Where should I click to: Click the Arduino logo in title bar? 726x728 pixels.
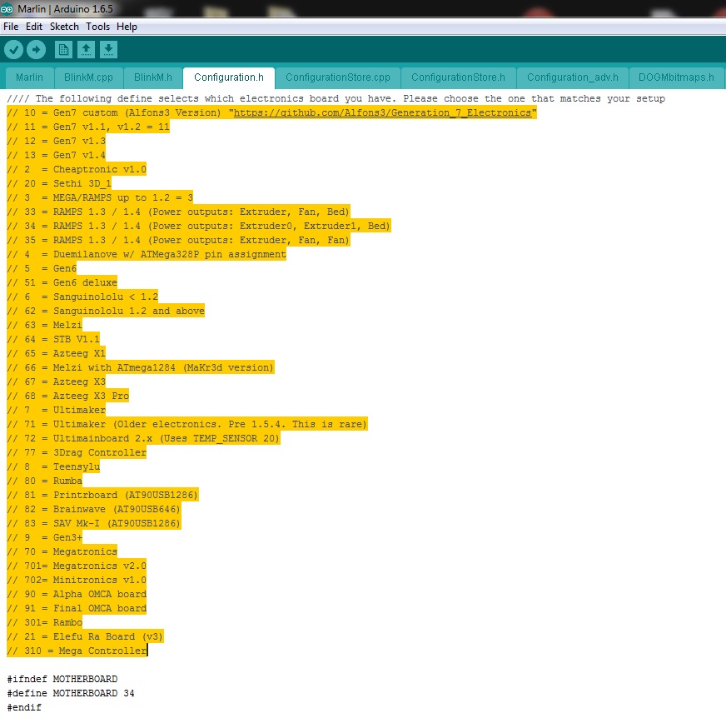click(7, 8)
